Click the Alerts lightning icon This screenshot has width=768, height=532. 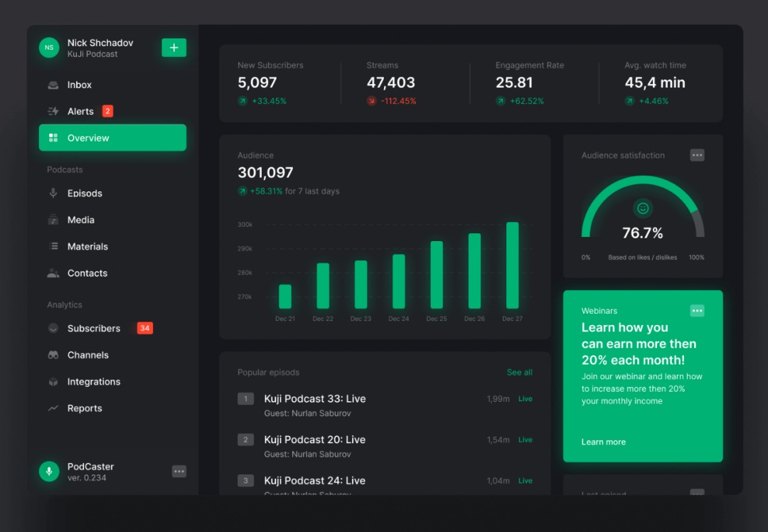[x=53, y=112]
